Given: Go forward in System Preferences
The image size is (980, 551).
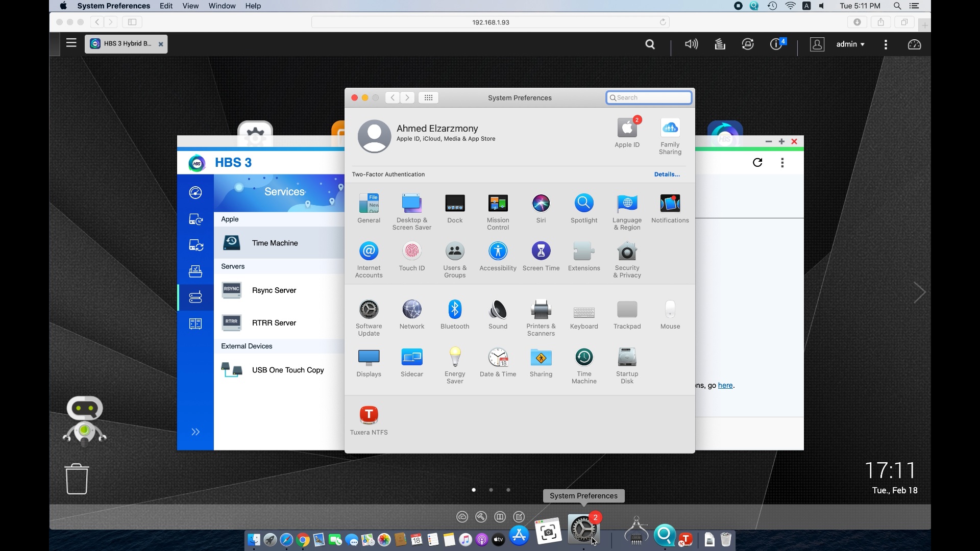Looking at the screenshot, I should point(407,97).
